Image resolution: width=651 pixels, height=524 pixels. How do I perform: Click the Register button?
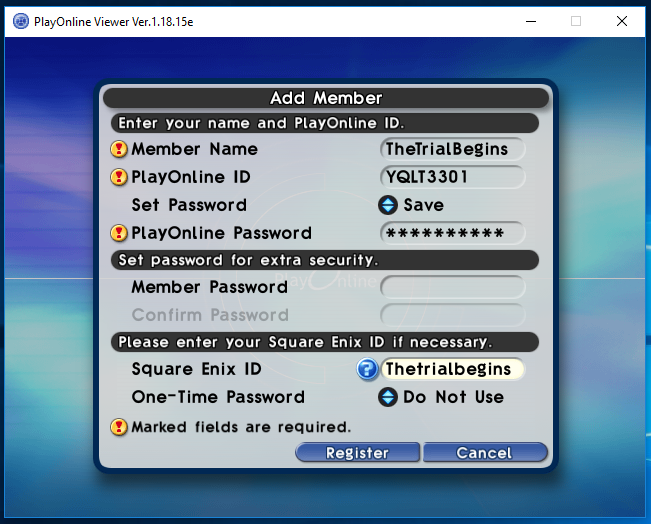coord(357,453)
